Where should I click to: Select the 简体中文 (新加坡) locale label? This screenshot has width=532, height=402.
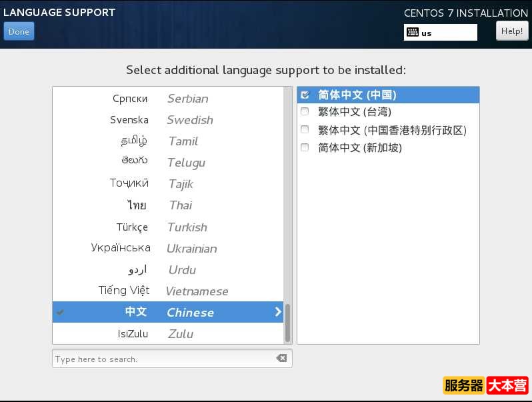click(x=359, y=147)
